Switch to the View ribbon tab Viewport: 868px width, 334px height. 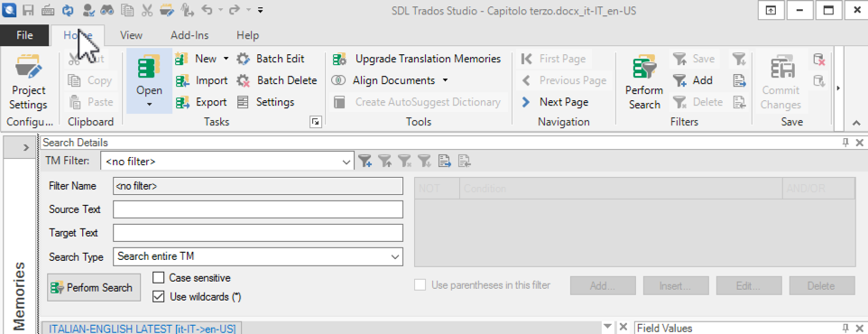pyautogui.click(x=131, y=35)
